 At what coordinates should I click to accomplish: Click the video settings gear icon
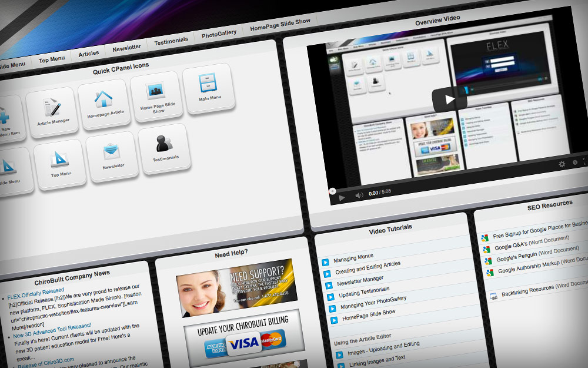[x=562, y=164]
